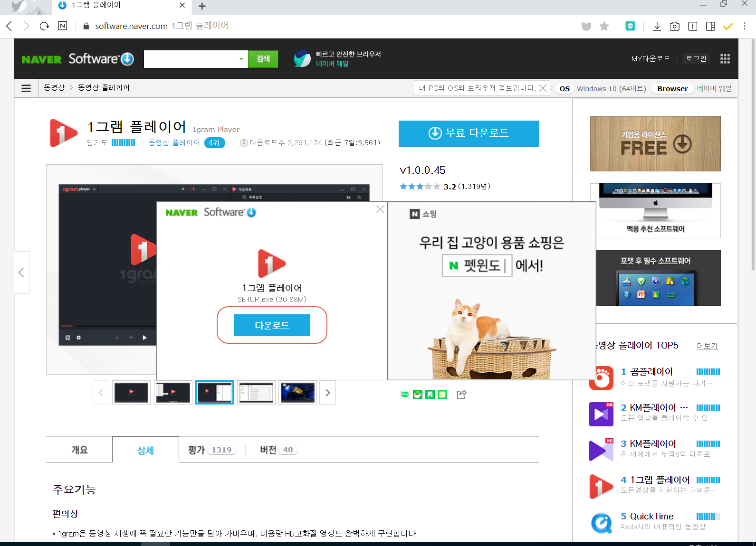Close the PC OS info tooltip
756x546 pixels.
543,88
